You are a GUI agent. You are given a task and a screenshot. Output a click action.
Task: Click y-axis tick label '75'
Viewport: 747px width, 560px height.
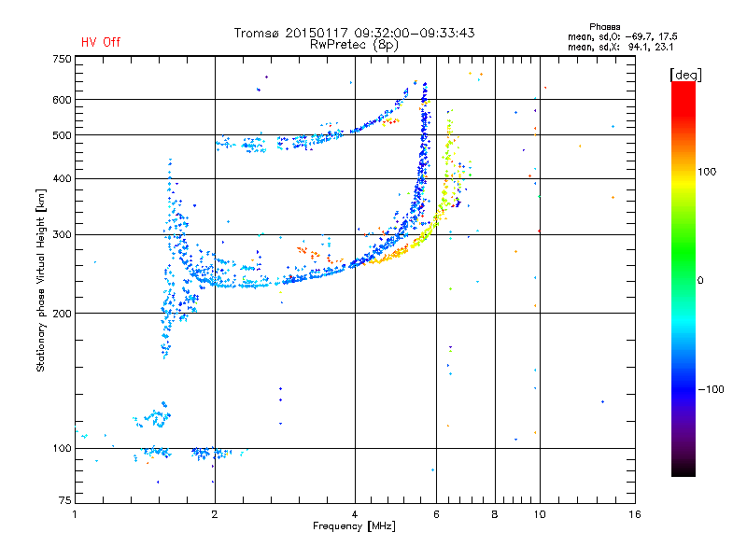65,500
